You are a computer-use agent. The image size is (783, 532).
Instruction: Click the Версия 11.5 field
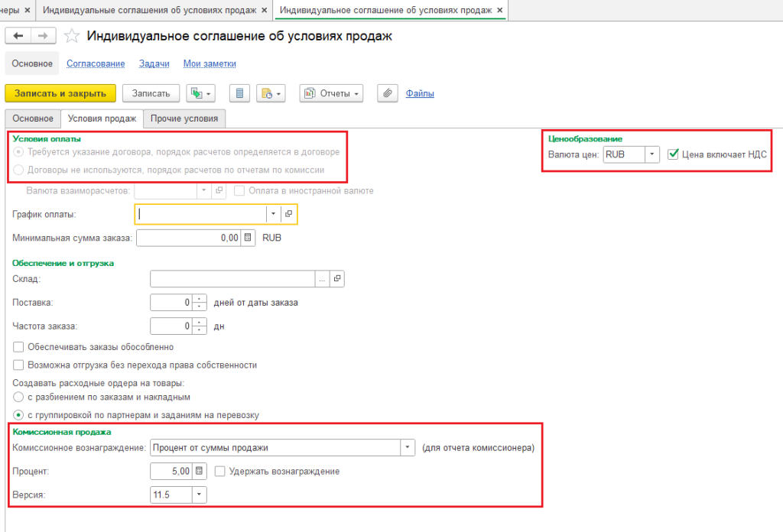point(171,495)
